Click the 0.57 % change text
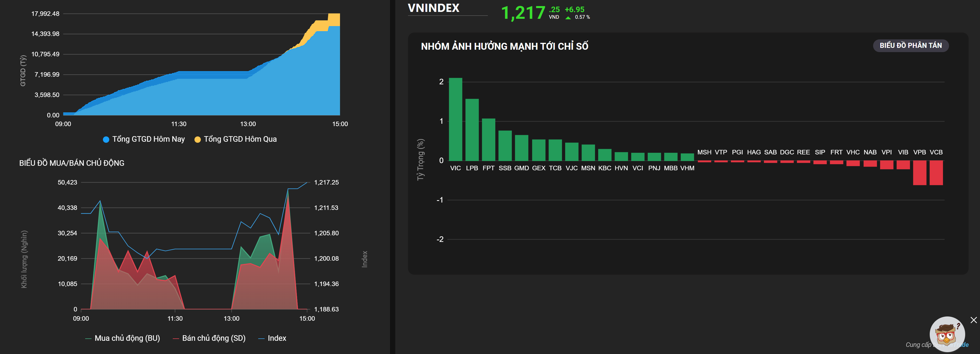980x354 pixels. click(x=582, y=17)
